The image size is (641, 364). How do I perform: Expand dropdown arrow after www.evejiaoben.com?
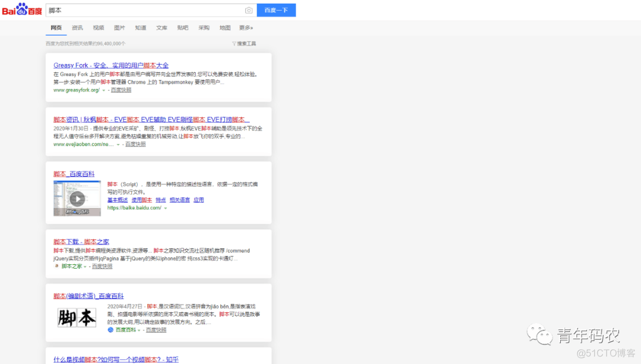[x=118, y=145]
